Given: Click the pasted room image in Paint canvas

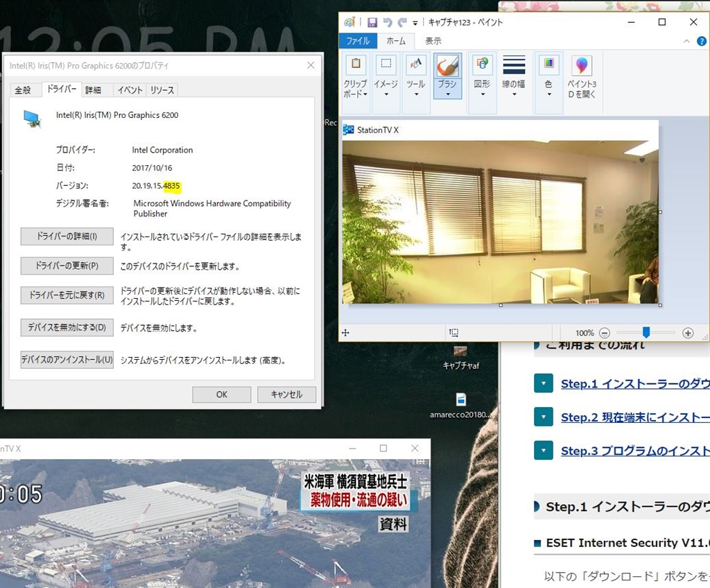Looking at the screenshot, I should click(500, 222).
